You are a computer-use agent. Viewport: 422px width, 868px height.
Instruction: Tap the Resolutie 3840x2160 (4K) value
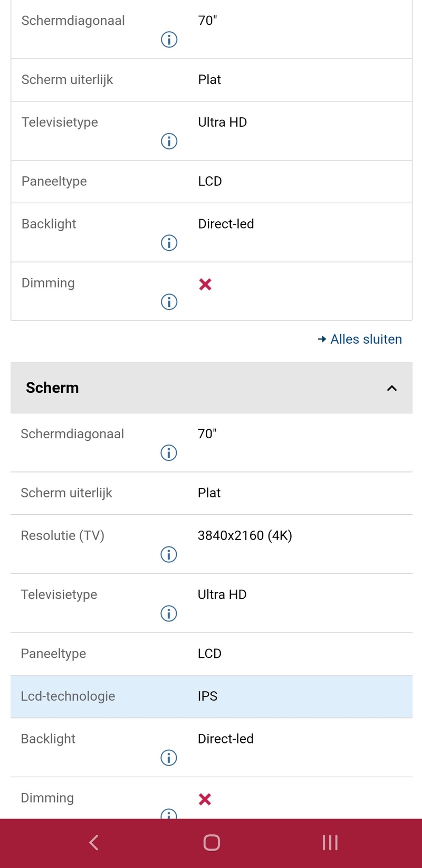pyautogui.click(x=244, y=535)
